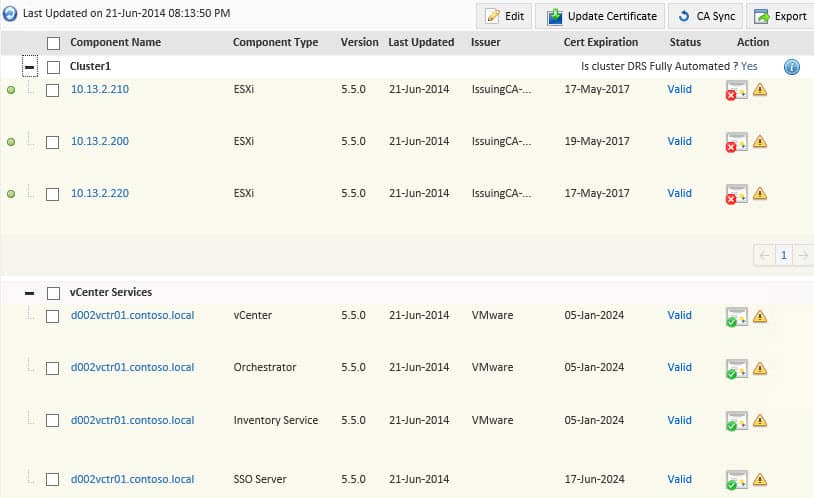Go to next page arrow
This screenshot has width=814, height=498.
802,255
